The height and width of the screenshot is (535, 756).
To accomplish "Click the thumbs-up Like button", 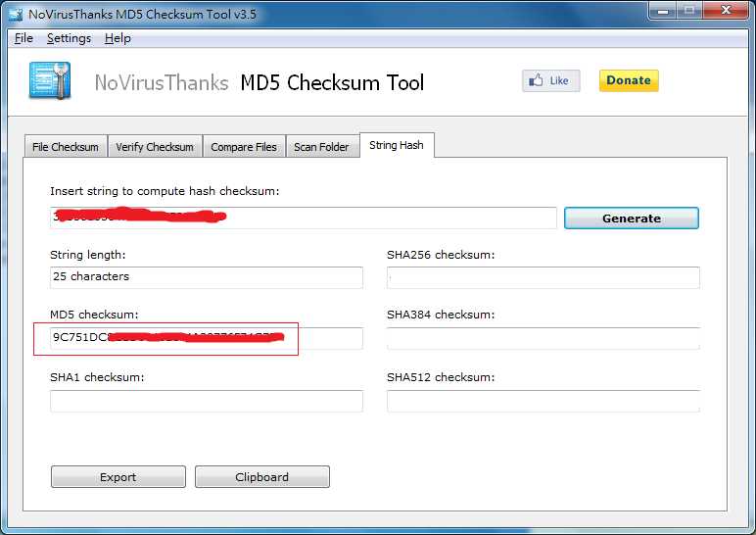I will point(550,80).
